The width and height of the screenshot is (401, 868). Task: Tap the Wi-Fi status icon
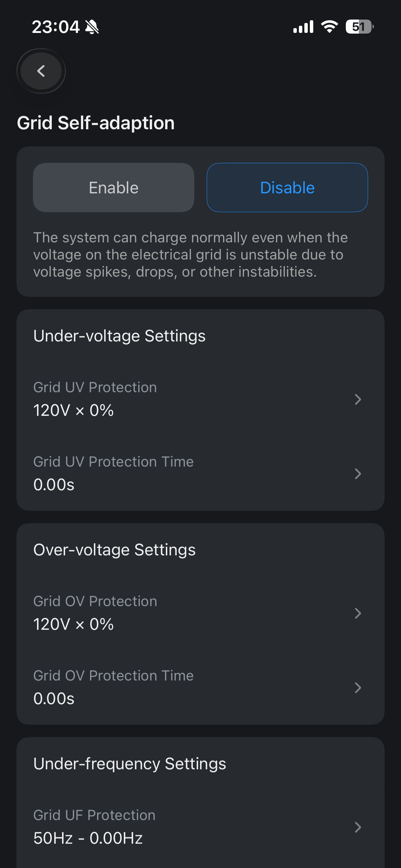(x=329, y=27)
